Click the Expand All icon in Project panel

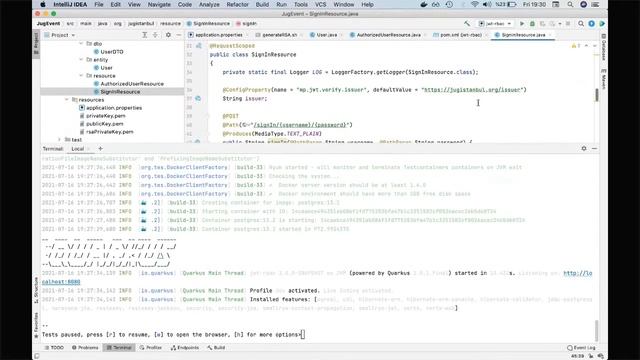(x=144, y=35)
